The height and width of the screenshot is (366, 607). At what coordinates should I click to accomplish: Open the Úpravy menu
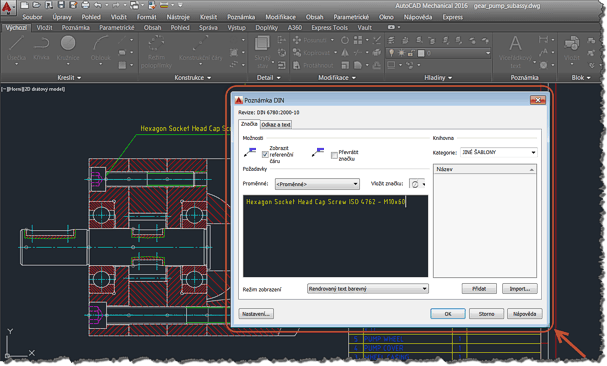[x=62, y=17]
